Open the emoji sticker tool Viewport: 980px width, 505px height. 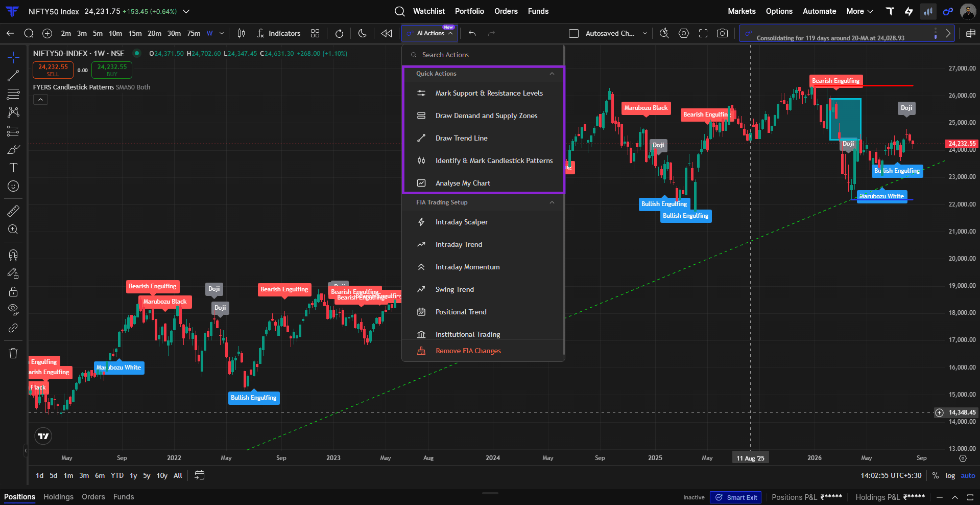coord(13,186)
